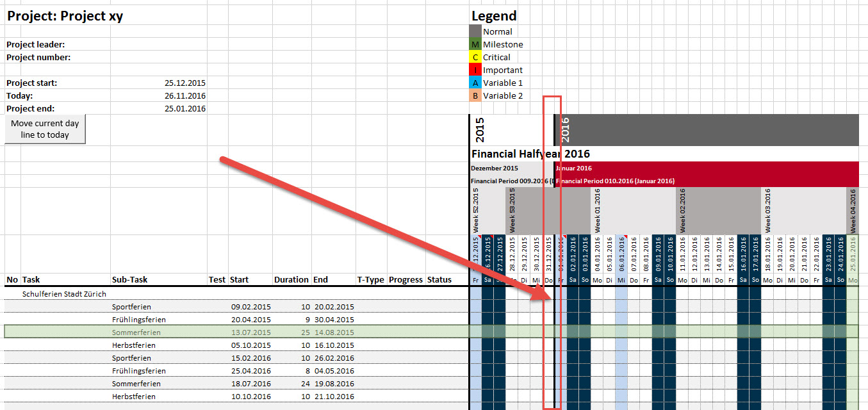Click the end date 20.02.2015
Image resolution: width=868 pixels, height=410 pixels.
tap(334, 307)
